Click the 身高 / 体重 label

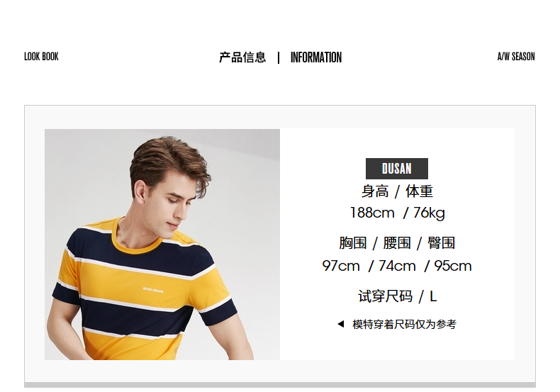[397, 191]
